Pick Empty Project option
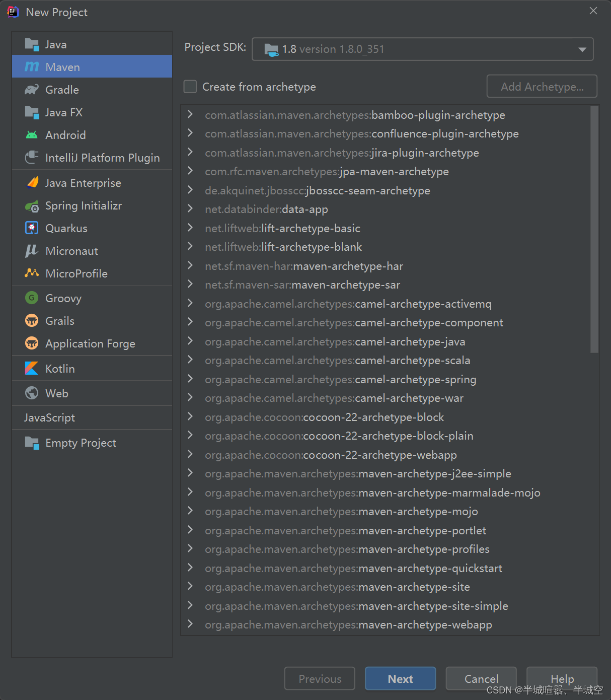The width and height of the screenshot is (611, 700). click(92, 443)
